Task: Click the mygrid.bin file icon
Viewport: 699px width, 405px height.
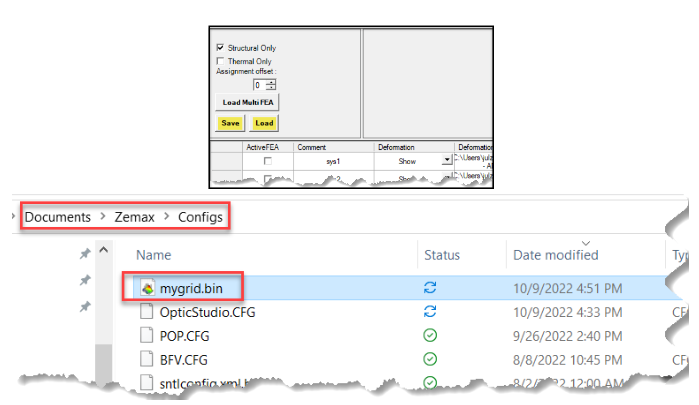Action: click(147, 288)
